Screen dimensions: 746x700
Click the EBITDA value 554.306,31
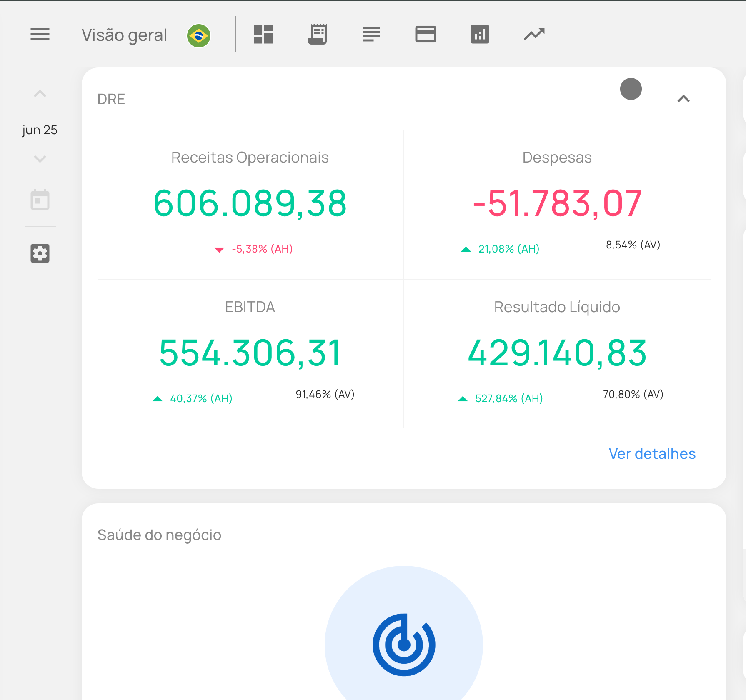pyautogui.click(x=250, y=353)
